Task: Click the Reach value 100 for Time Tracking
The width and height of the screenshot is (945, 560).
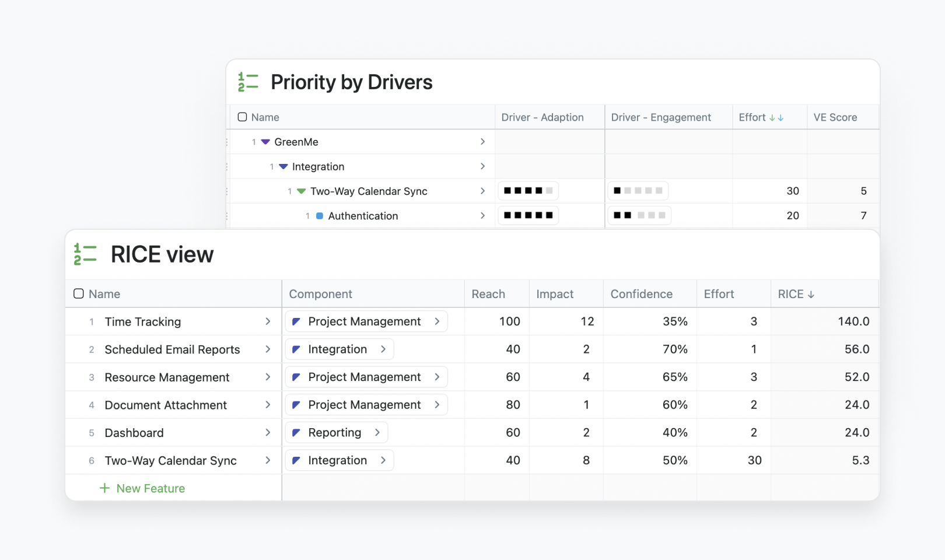Action: click(509, 321)
